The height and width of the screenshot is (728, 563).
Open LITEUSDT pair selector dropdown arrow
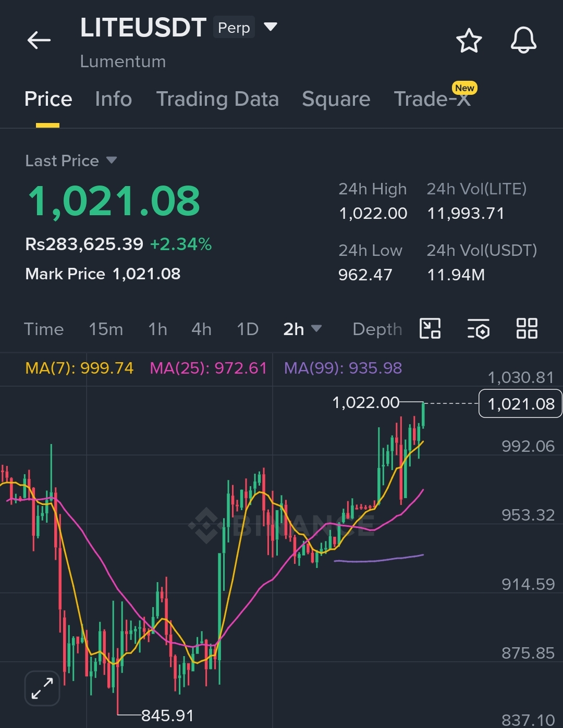270,27
